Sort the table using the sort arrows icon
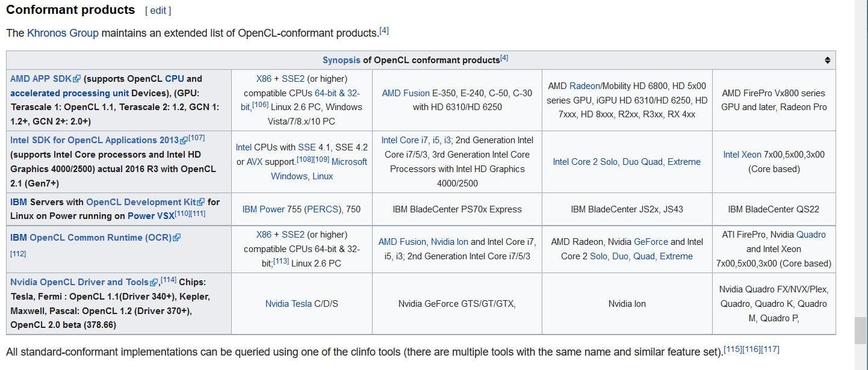The image size is (868, 370). tap(828, 60)
